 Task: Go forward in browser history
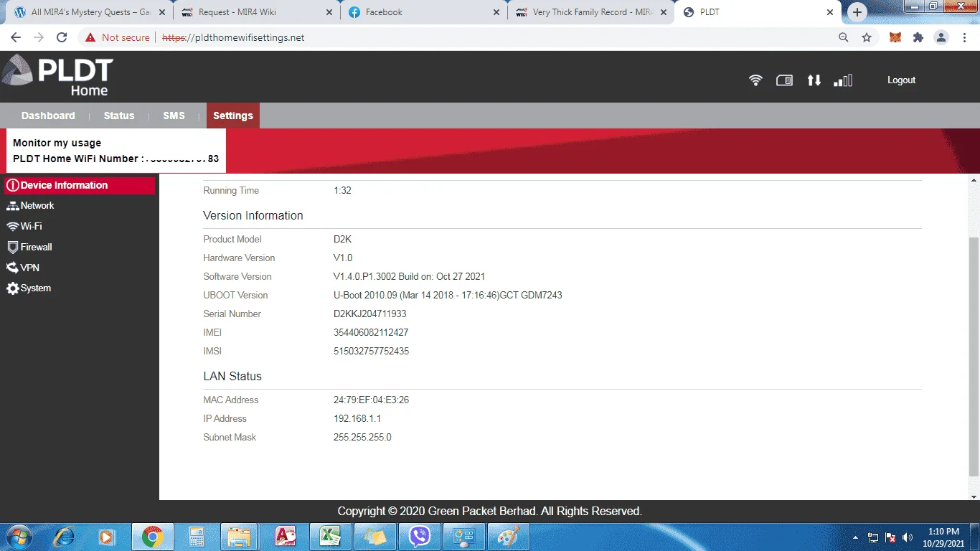click(39, 37)
